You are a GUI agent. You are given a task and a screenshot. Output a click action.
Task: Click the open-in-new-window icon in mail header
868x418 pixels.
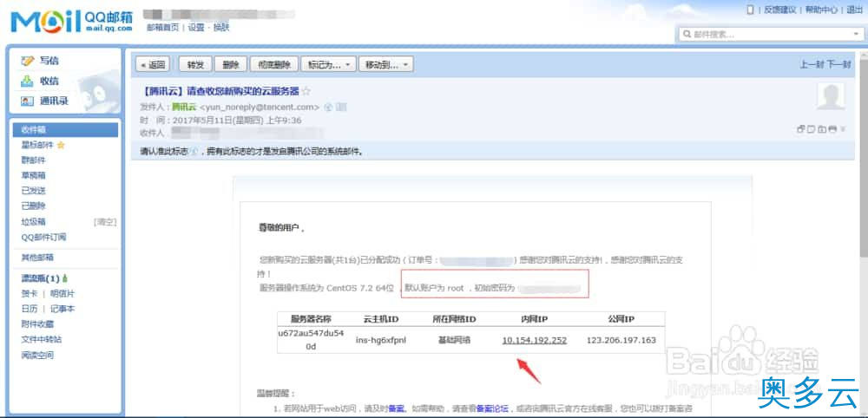click(x=800, y=129)
